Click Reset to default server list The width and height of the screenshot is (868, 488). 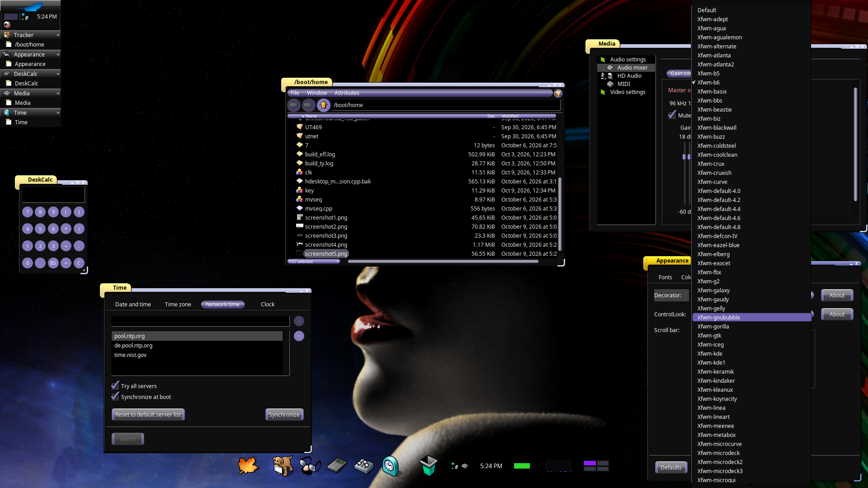tap(148, 415)
